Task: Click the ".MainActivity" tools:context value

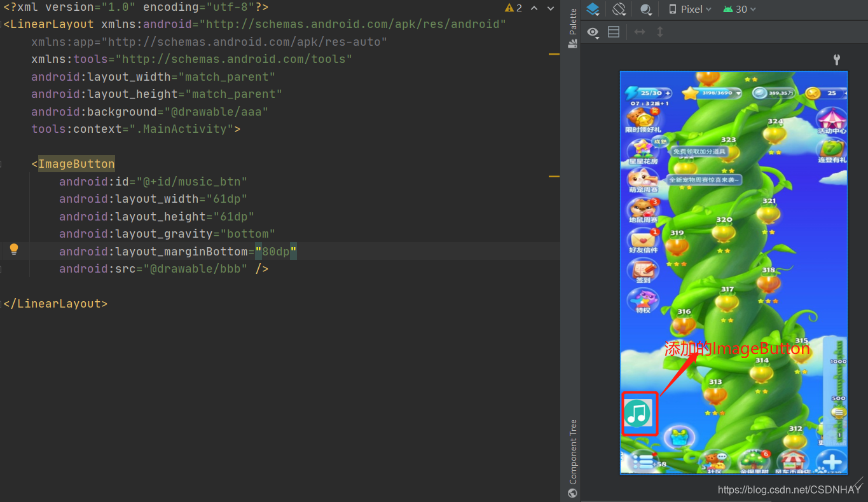Action: point(181,129)
